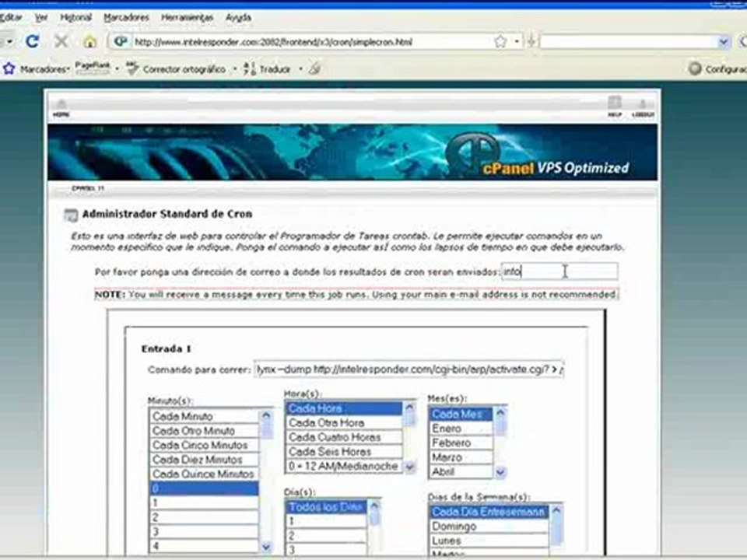The height and width of the screenshot is (560, 747).
Task: Select Cada Quince Minutos option
Action: 204,474
